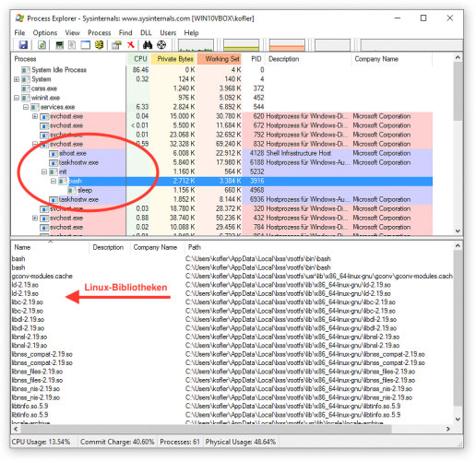Viewport: 476px width, 461px height.
Task: Open the Help menu
Action: [191, 33]
